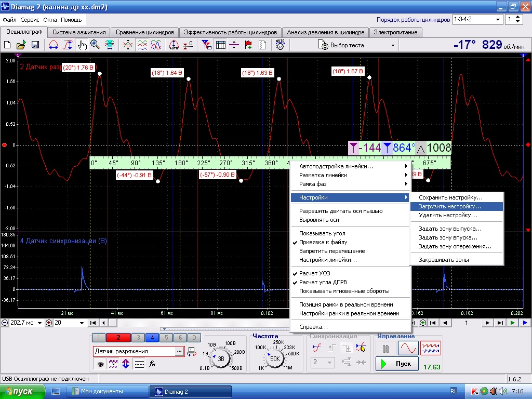
Task: Select the sine wave mode button in Управление
Action: (x=408, y=349)
